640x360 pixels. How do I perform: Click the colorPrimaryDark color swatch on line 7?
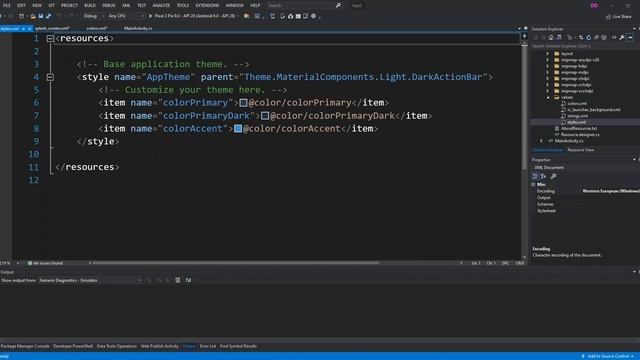point(265,116)
